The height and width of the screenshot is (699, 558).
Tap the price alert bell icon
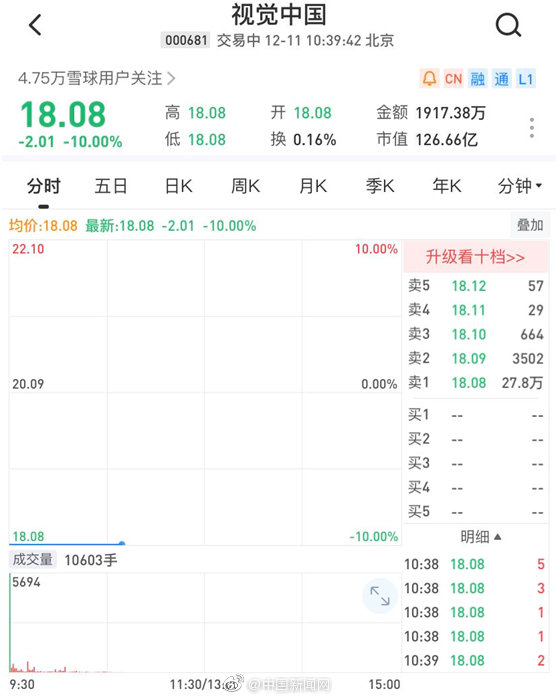pos(429,79)
